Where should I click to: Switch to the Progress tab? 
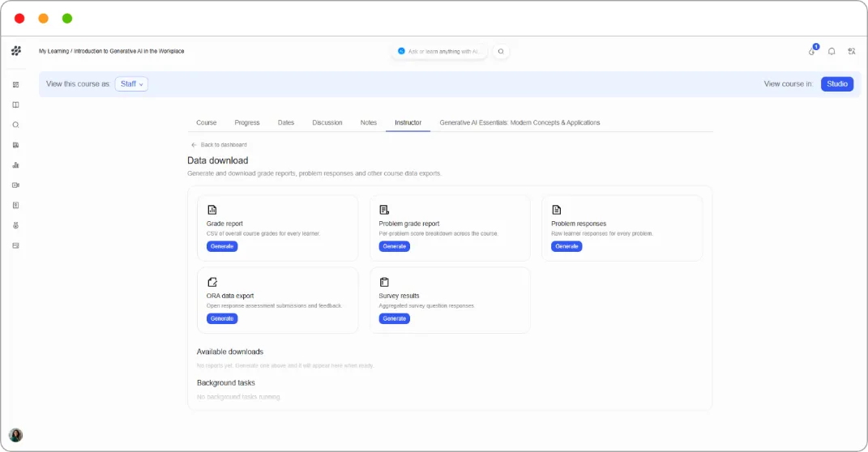(247, 123)
